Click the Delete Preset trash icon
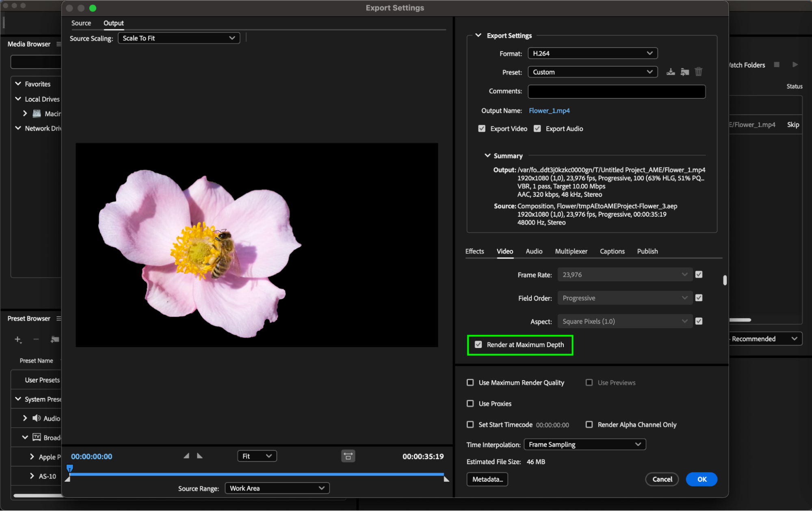 pos(699,72)
